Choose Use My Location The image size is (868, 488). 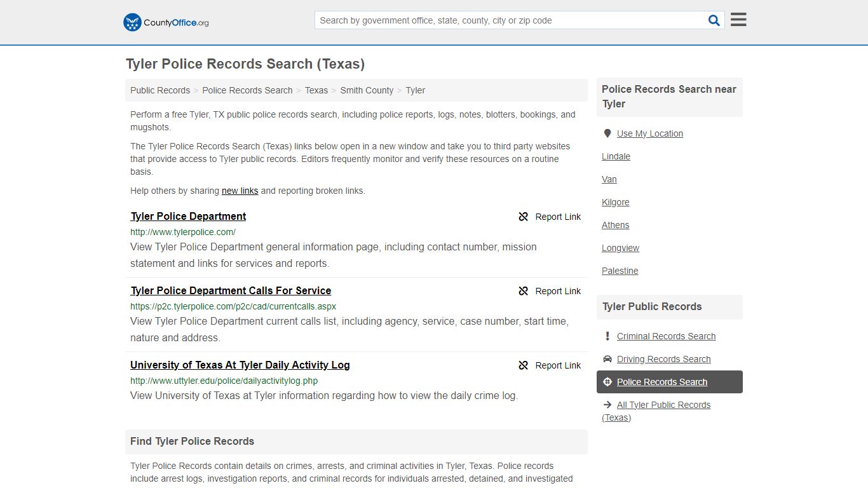[x=650, y=133]
